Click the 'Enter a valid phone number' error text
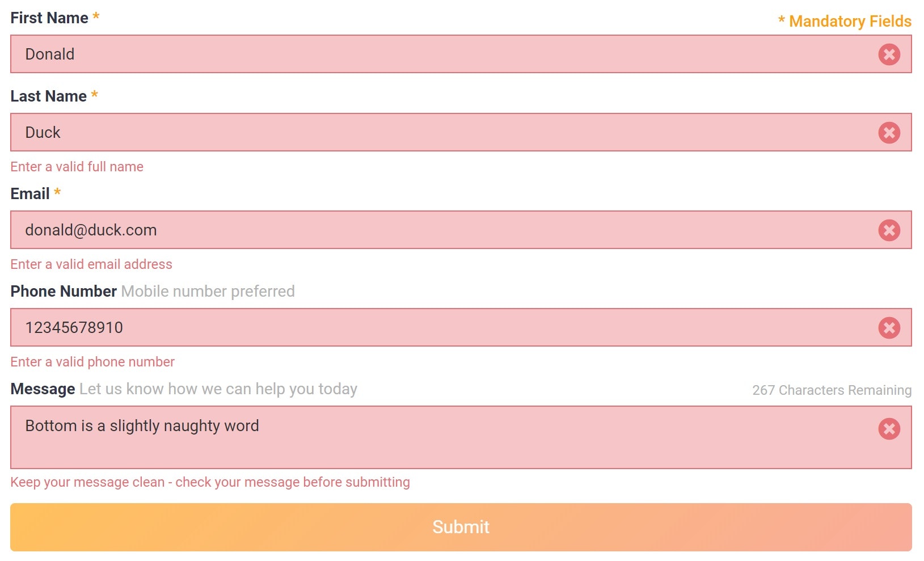This screenshot has width=924, height=561. click(x=92, y=361)
